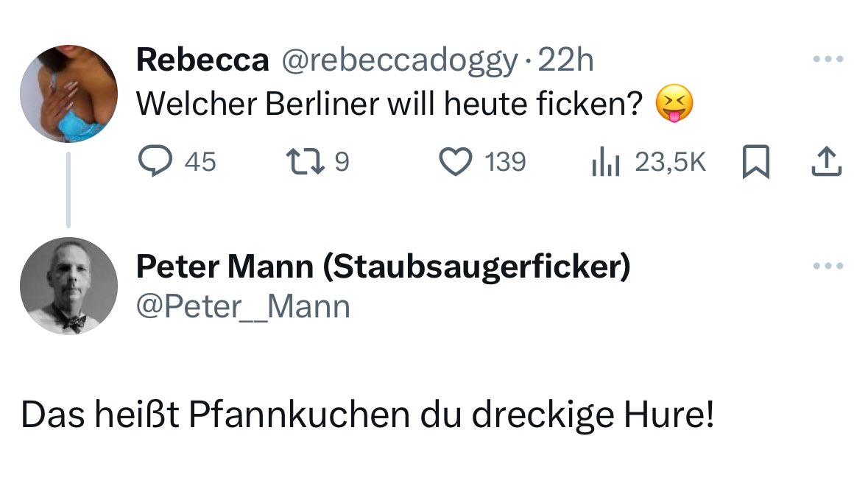Open the tweet via the 22h timestamp

click(566, 60)
